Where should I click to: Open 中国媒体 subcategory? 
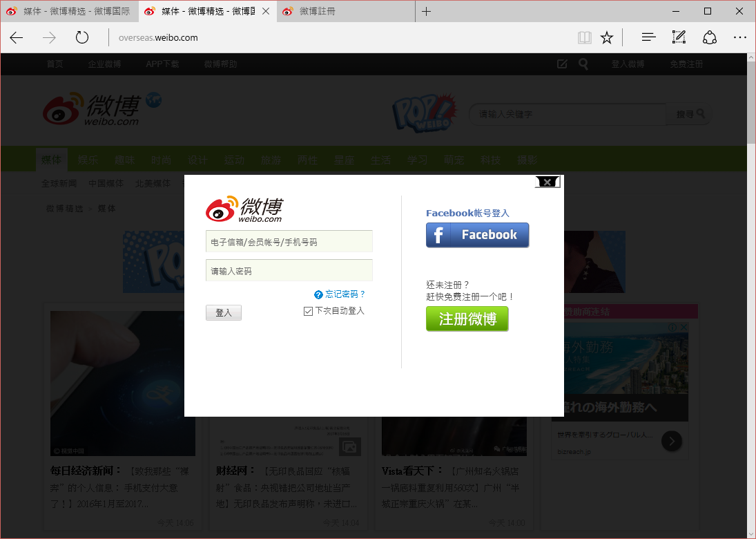[106, 183]
